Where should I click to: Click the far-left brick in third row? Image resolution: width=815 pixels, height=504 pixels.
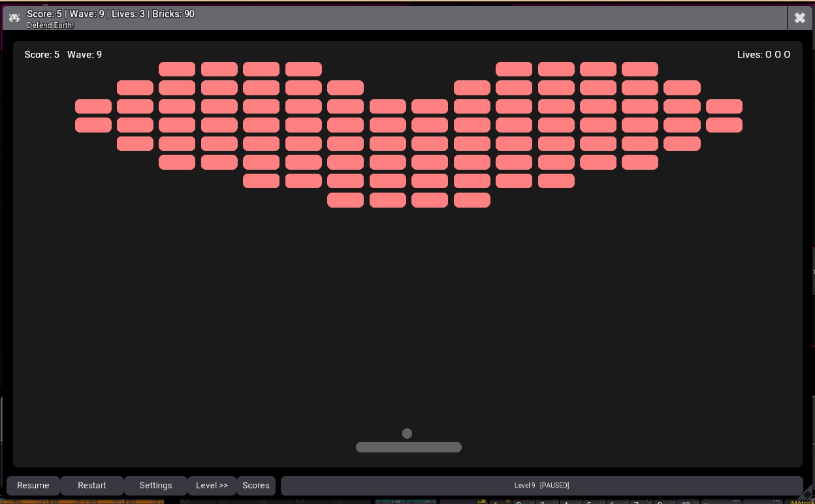click(x=93, y=106)
